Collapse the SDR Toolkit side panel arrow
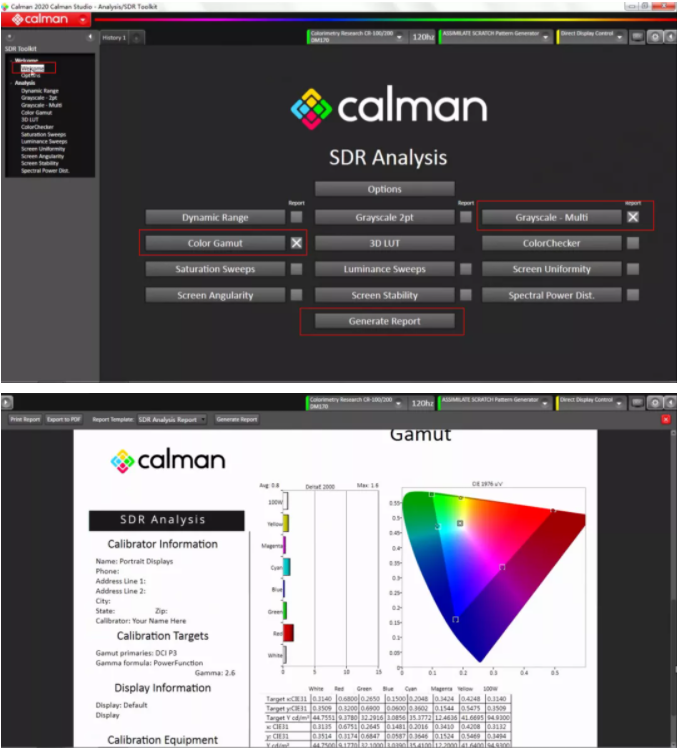The height and width of the screenshot is (748, 677). click(90, 37)
